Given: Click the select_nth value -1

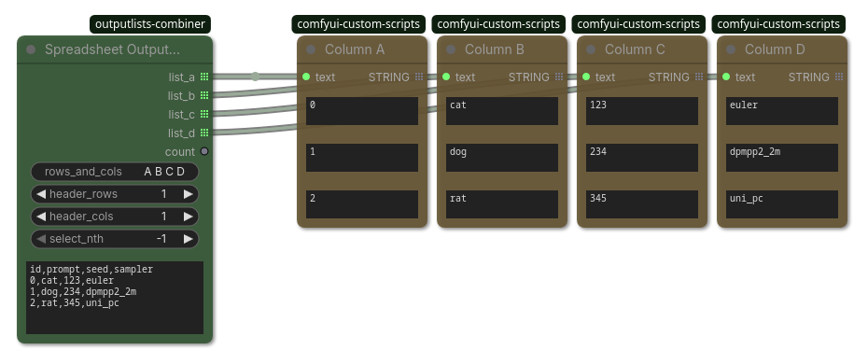Looking at the screenshot, I should (161, 239).
